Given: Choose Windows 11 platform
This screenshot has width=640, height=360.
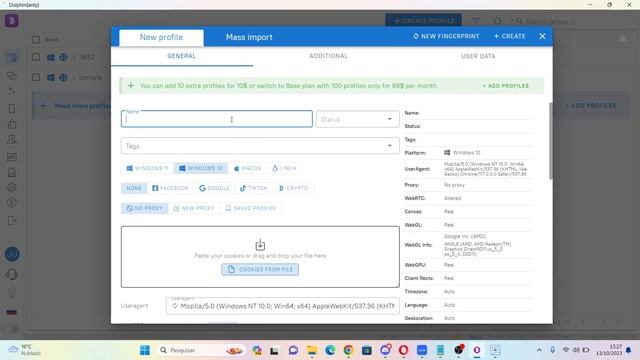Looking at the screenshot, I should click(x=147, y=168).
